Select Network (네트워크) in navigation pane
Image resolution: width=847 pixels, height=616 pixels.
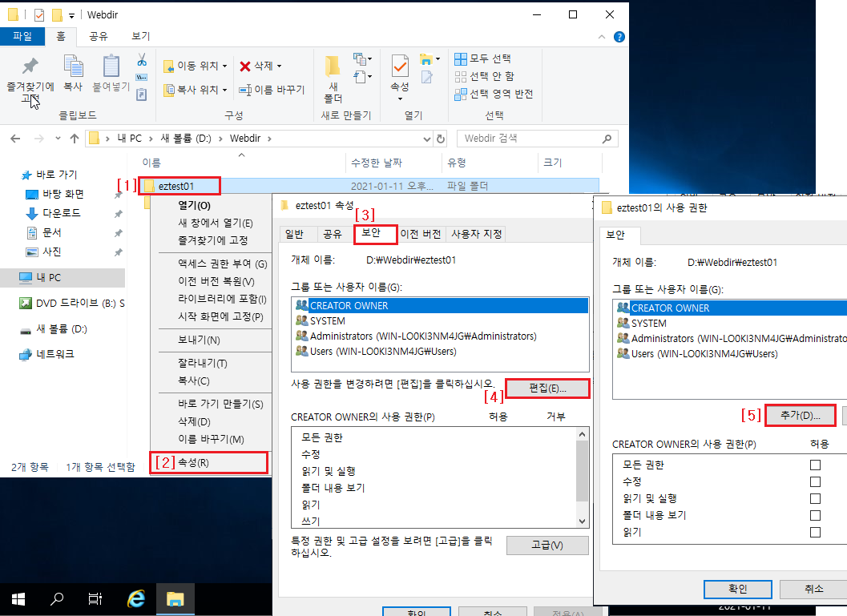click(x=46, y=355)
